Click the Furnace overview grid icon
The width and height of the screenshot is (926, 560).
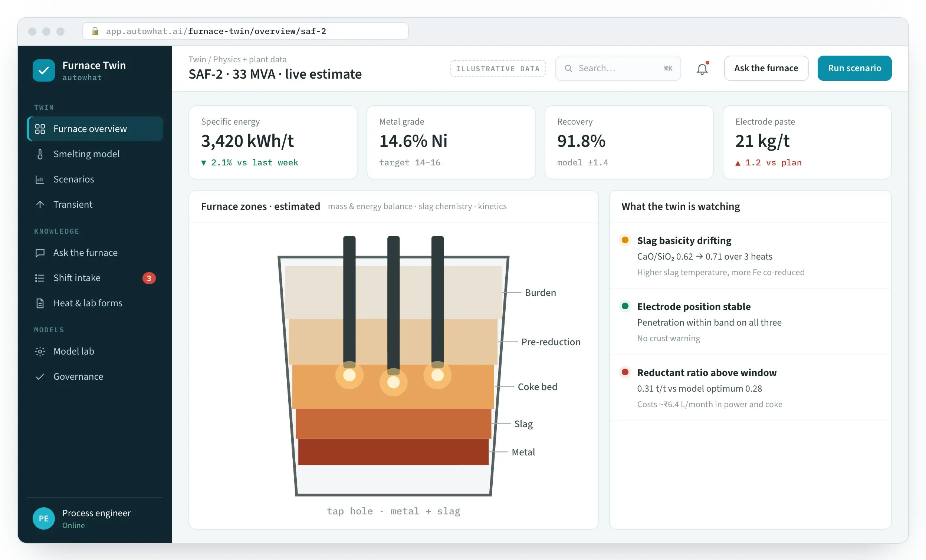(x=40, y=129)
